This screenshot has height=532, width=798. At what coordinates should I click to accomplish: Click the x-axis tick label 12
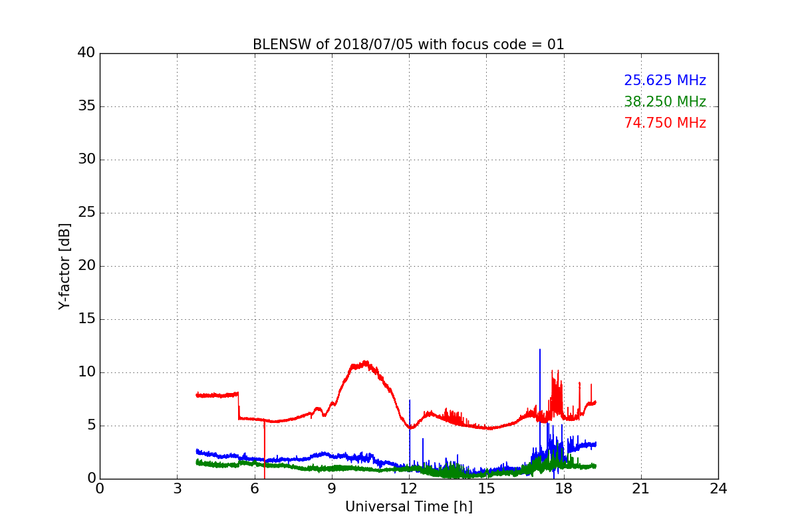point(409,489)
